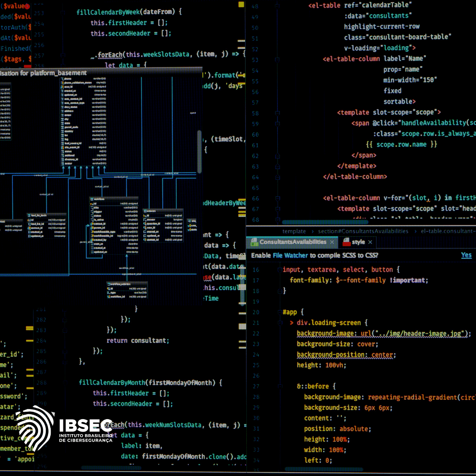Click 'background-size: cover;' declaration

(338, 344)
